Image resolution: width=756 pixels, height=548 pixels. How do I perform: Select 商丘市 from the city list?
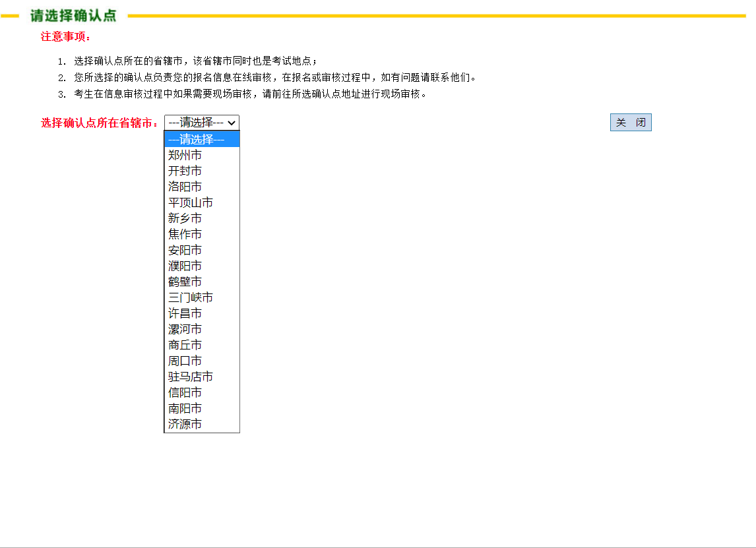pyautogui.click(x=185, y=345)
